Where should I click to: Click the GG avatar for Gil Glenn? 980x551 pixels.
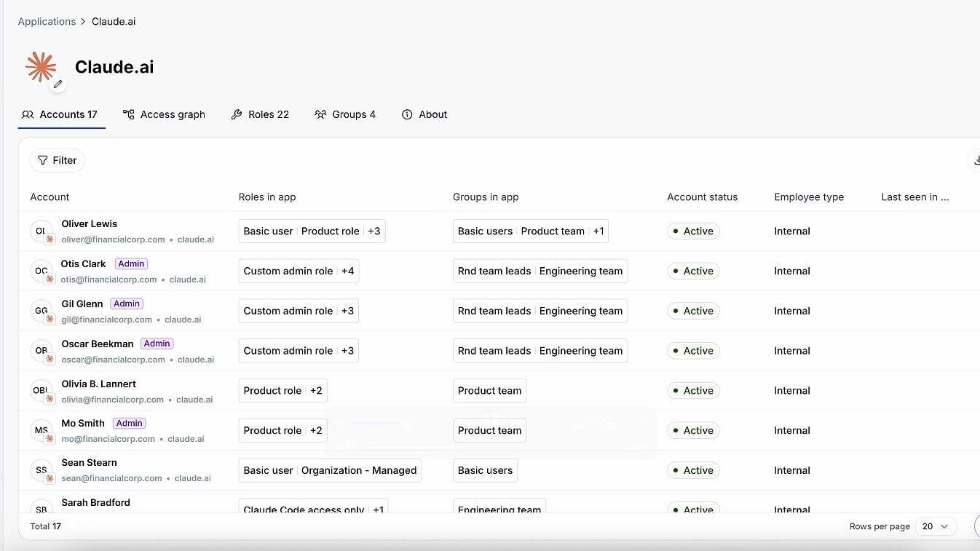[42, 311]
